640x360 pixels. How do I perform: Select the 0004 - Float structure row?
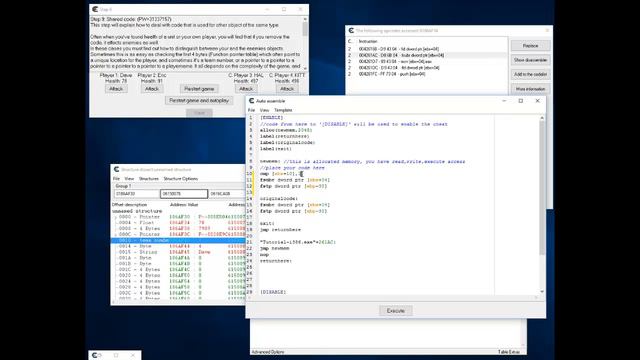click(178, 223)
